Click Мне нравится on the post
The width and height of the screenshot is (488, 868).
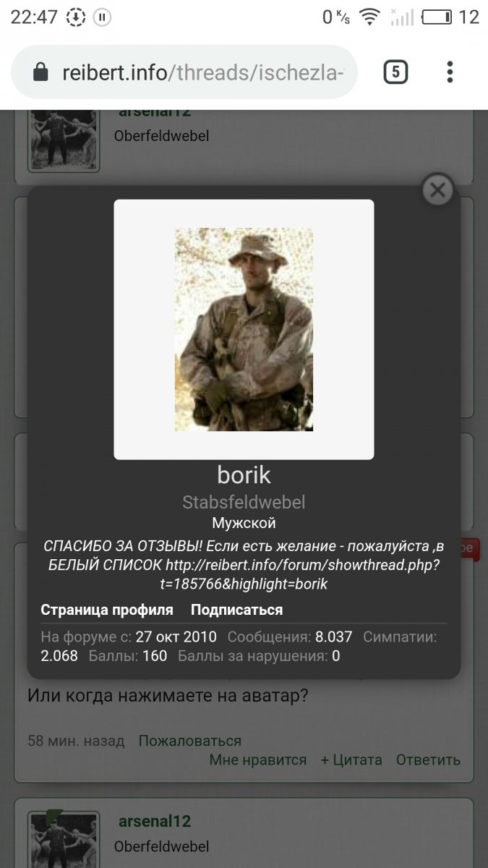pos(258,759)
